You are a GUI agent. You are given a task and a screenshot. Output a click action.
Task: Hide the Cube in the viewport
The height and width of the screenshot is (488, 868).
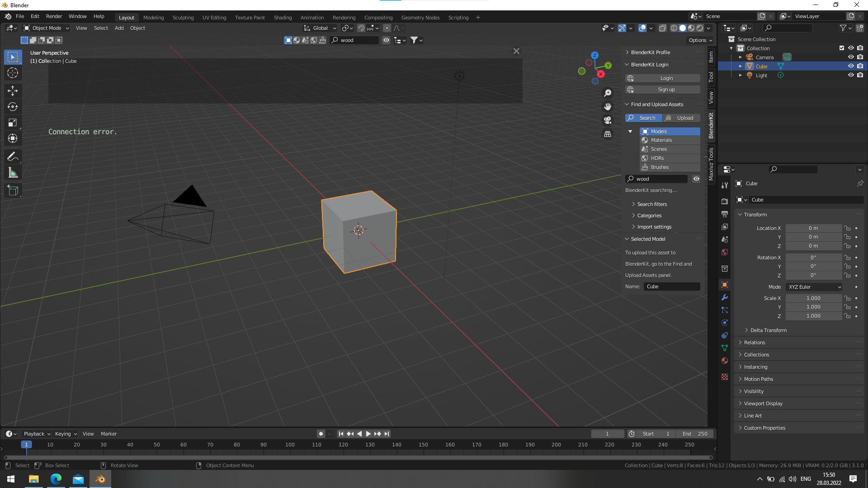[x=851, y=66]
